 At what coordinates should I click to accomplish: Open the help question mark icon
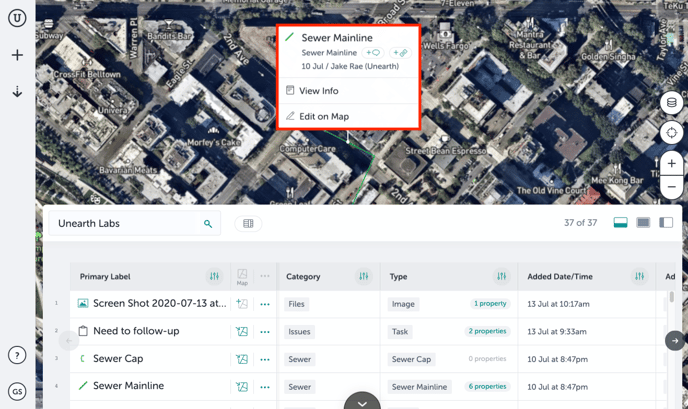17,355
